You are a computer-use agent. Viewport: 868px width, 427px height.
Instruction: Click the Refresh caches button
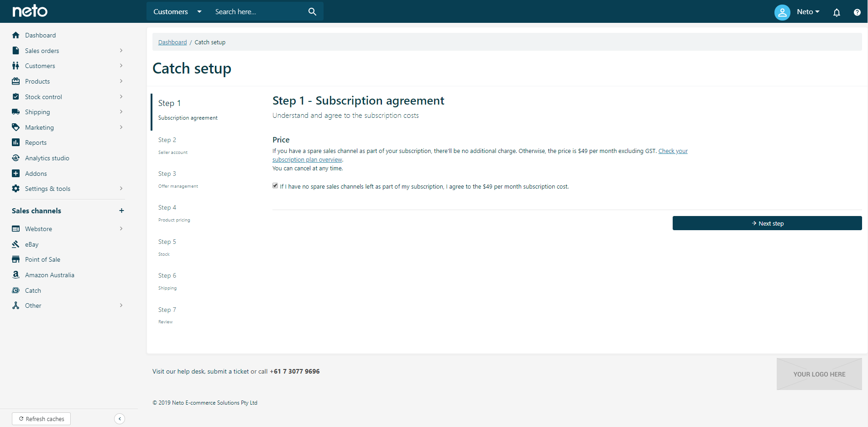[x=42, y=419]
